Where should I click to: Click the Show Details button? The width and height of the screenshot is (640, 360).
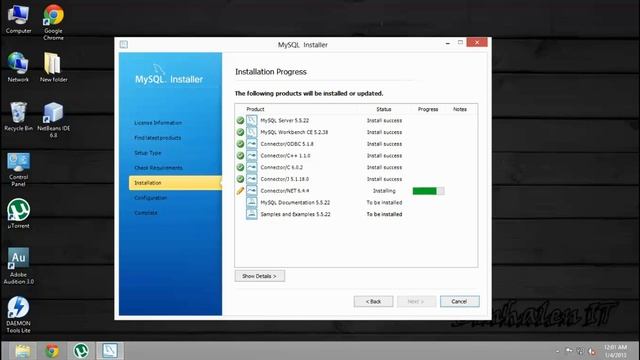(260, 276)
